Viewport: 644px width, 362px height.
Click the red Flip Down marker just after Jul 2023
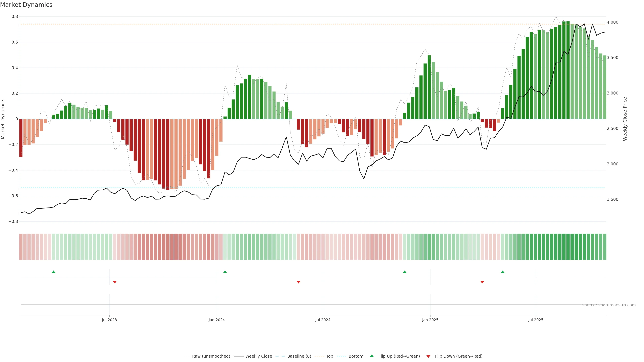point(115,282)
